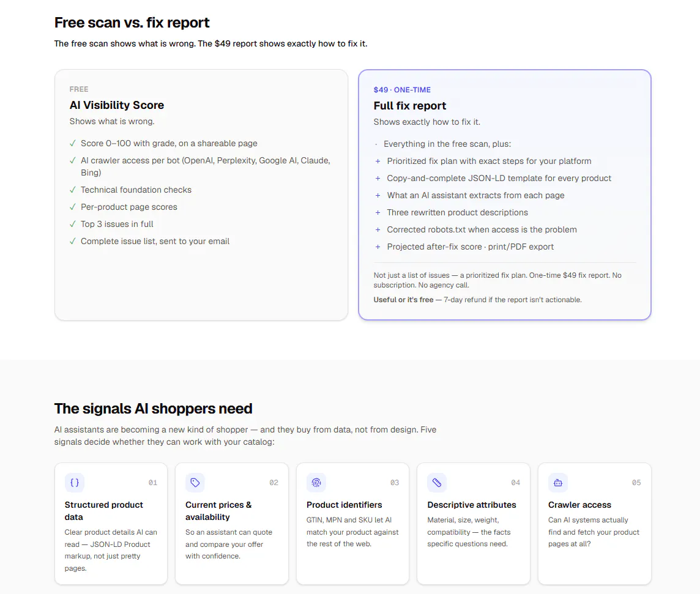Click the '02' number on the prices card
Image resolution: width=700 pixels, height=594 pixels.
click(274, 483)
